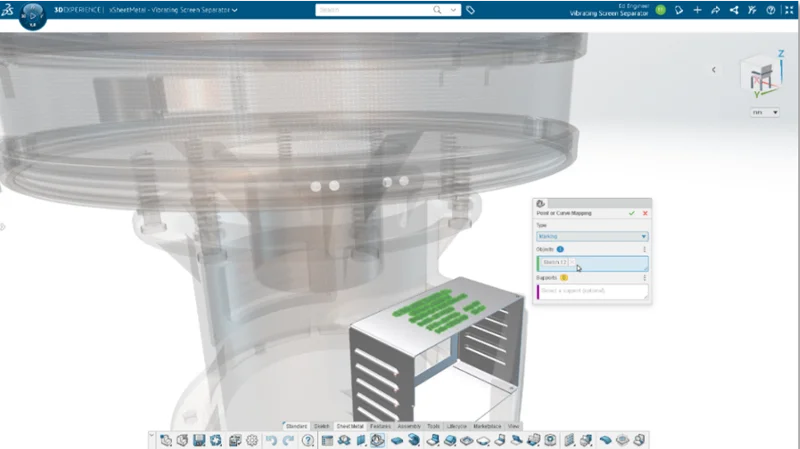800x449 pixels.
Task: Click the plus add icon in top bar
Action: tap(697, 10)
